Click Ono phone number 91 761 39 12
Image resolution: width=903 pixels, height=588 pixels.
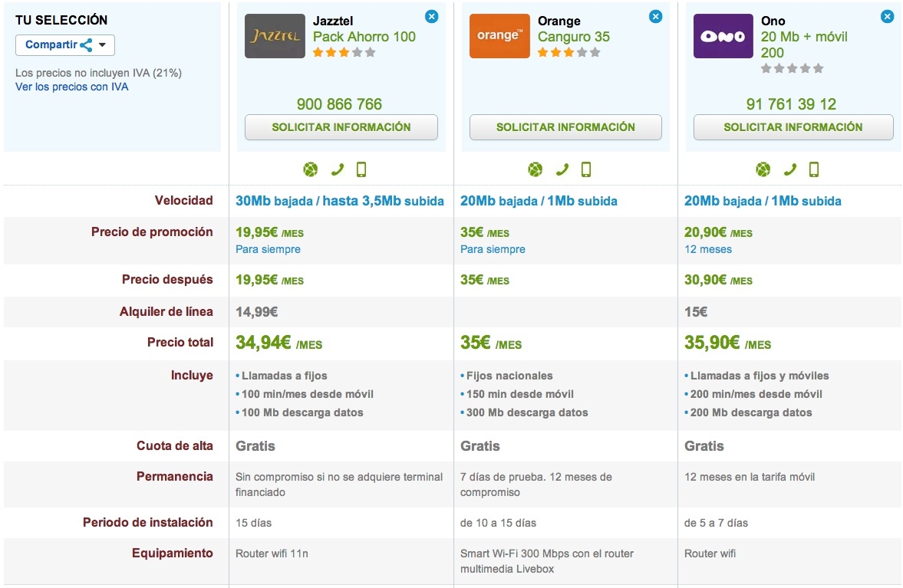(x=791, y=104)
